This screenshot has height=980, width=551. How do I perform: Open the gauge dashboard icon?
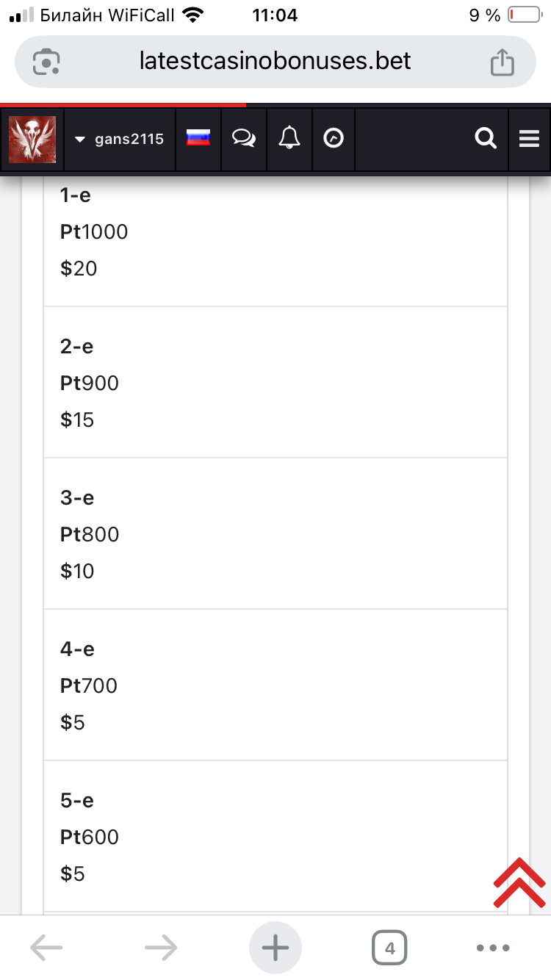tap(334, 139)
